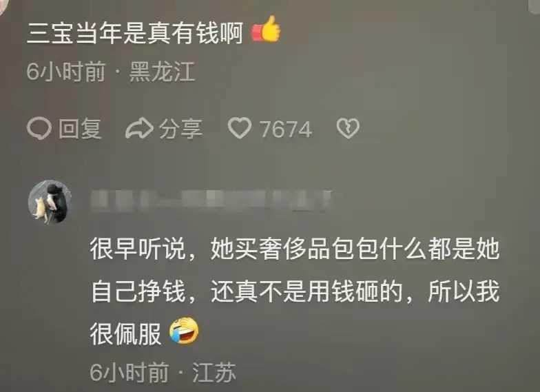
Task: Click the laughing crying emoji in reply
Action: coord(184,331)
